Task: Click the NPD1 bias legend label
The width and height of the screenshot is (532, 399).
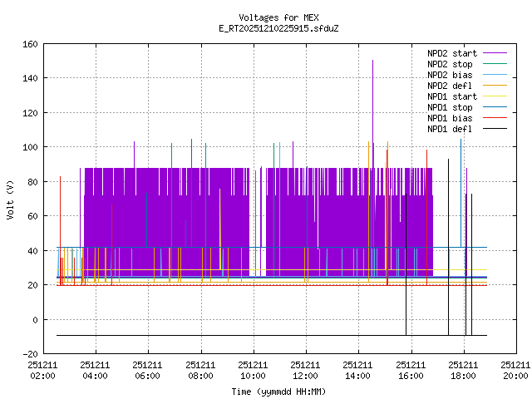Action: coord(450,117)
